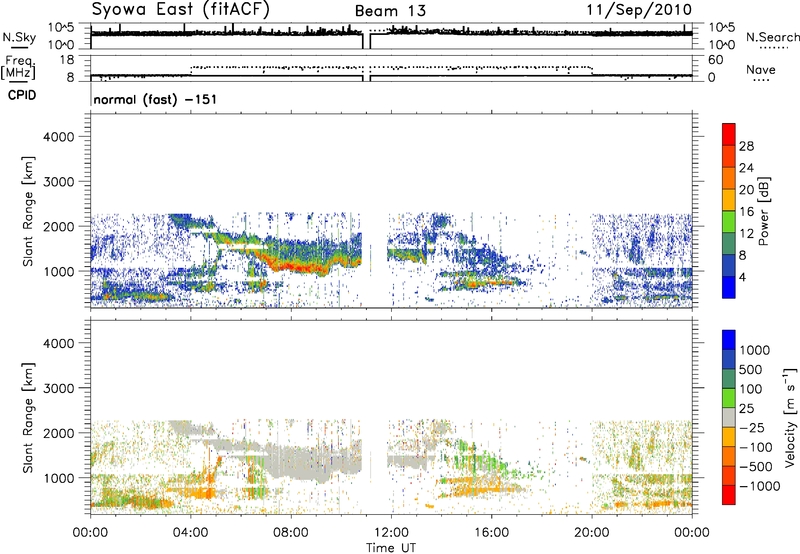
Task: Click the "N.Search" legend label
Action: tap(772, 37)
